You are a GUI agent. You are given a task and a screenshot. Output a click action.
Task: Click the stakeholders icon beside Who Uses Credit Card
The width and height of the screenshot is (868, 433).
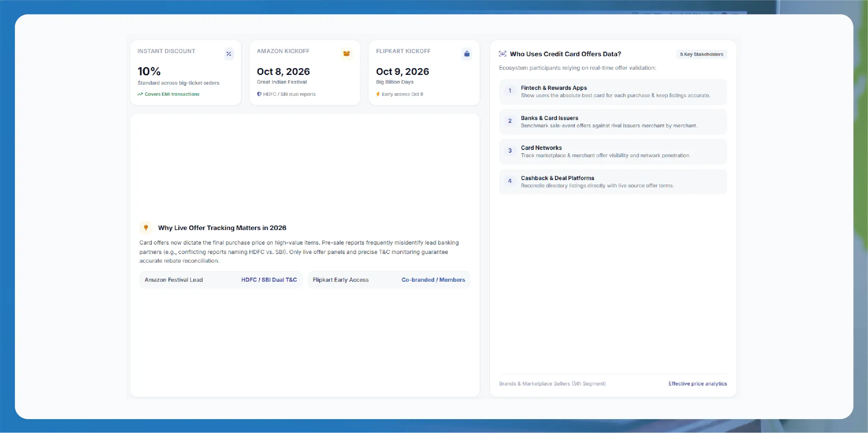coord(503,54)
